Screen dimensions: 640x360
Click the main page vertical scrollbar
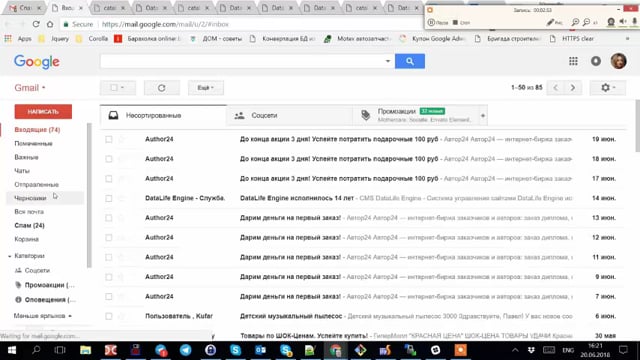click(637, 126)
